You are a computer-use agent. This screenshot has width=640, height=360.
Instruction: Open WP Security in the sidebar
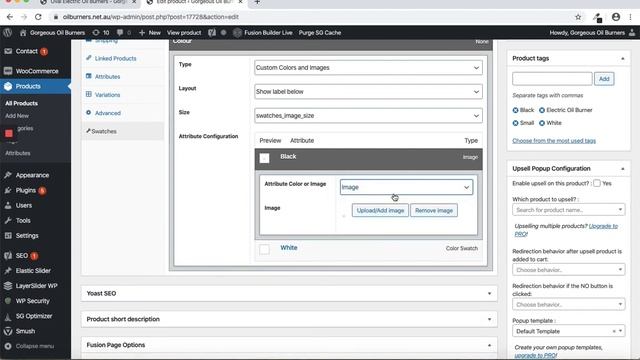point(32,301)
